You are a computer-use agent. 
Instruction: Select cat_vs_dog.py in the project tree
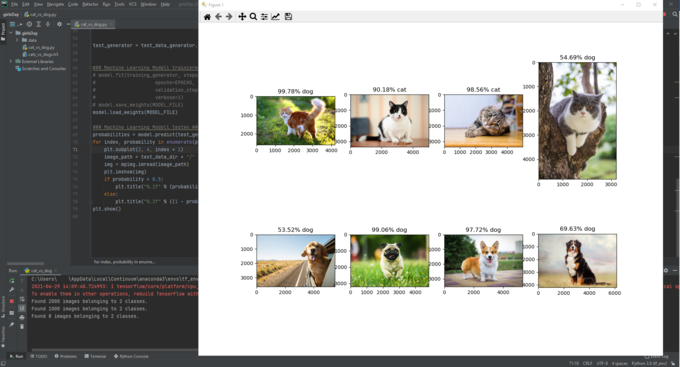pyautogui.click(x=39, y=47)
